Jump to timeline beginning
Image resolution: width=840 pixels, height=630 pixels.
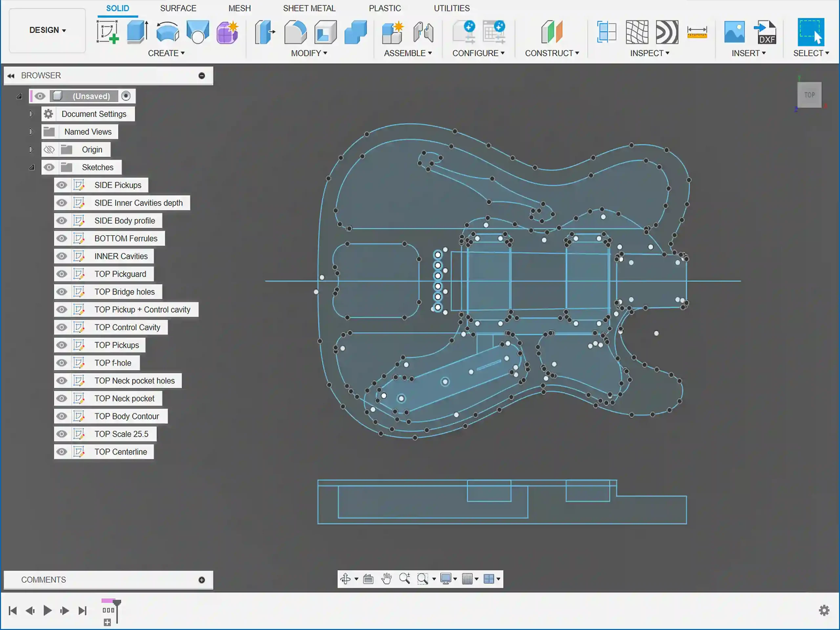coord(12,610)
